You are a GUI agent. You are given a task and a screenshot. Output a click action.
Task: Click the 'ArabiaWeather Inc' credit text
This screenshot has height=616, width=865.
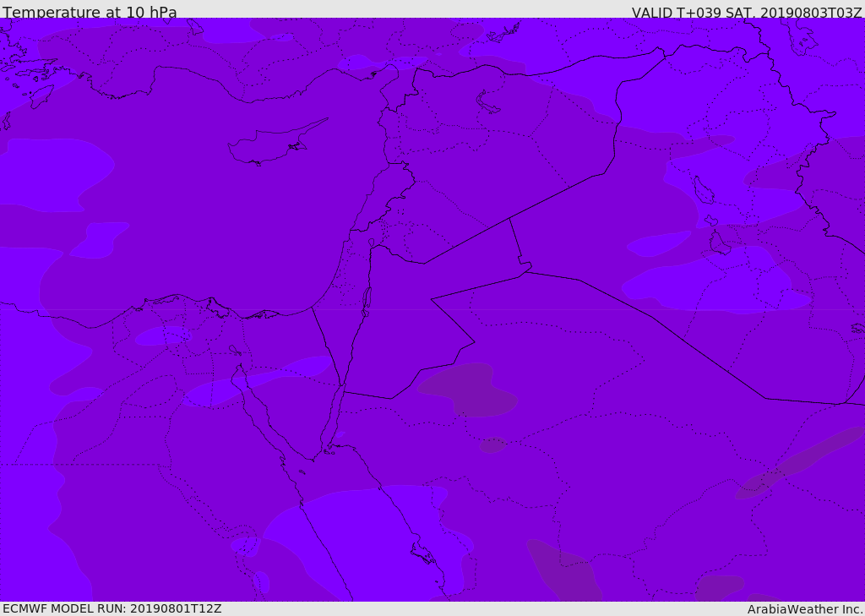[x=804, y=609]
